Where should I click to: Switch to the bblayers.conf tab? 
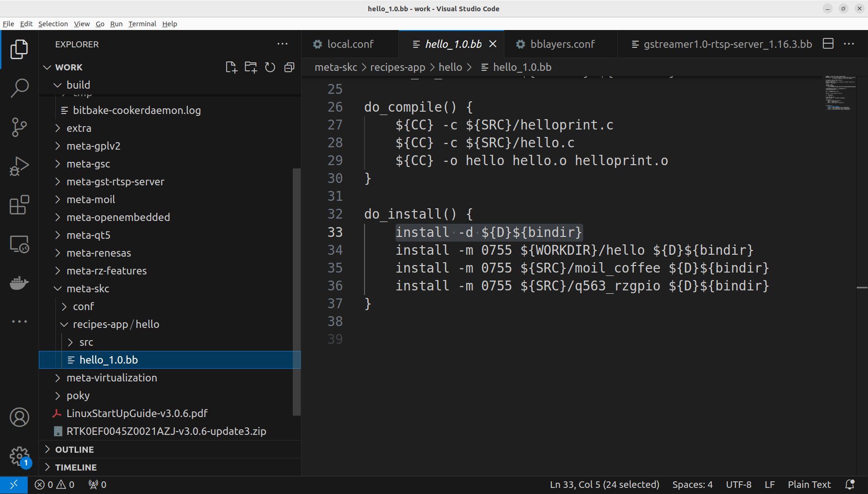pyautogui.click(x=562, y=44)
